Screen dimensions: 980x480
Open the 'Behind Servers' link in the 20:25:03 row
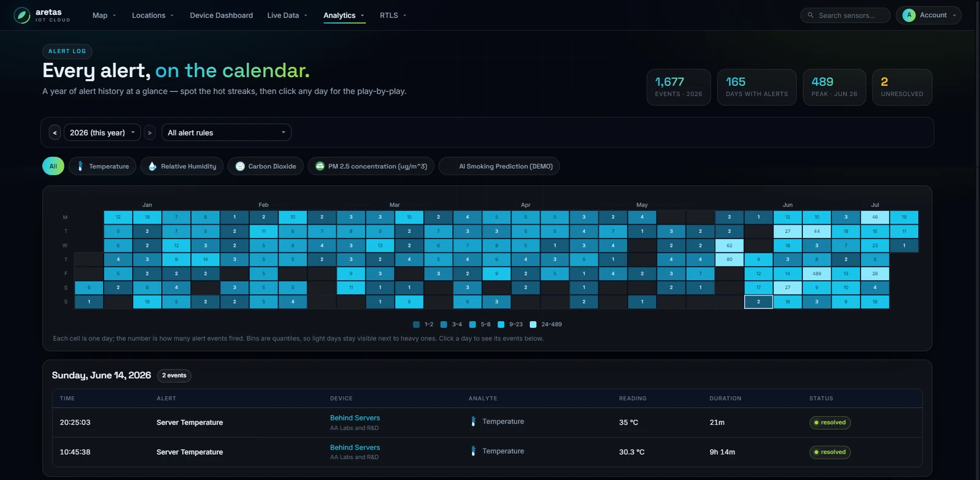(355, 418)
